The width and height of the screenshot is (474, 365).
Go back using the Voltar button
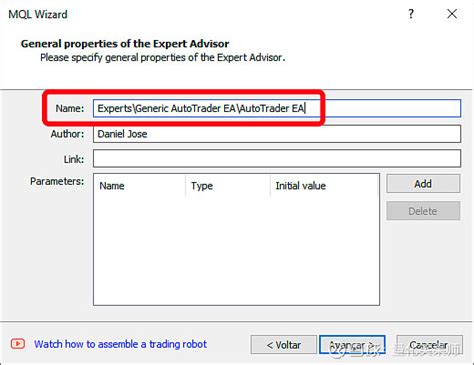tap(284, 345)
